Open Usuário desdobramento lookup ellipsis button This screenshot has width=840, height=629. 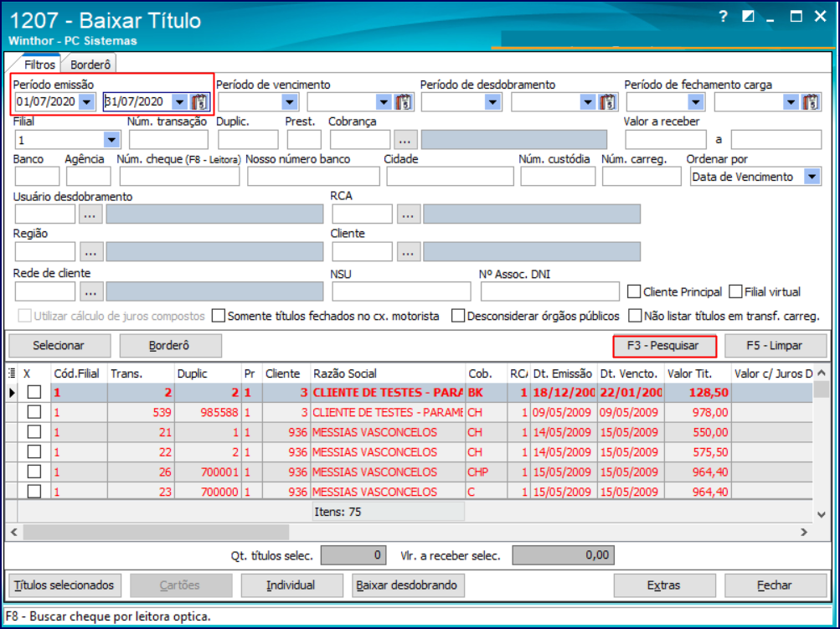(x=90, y=214)
